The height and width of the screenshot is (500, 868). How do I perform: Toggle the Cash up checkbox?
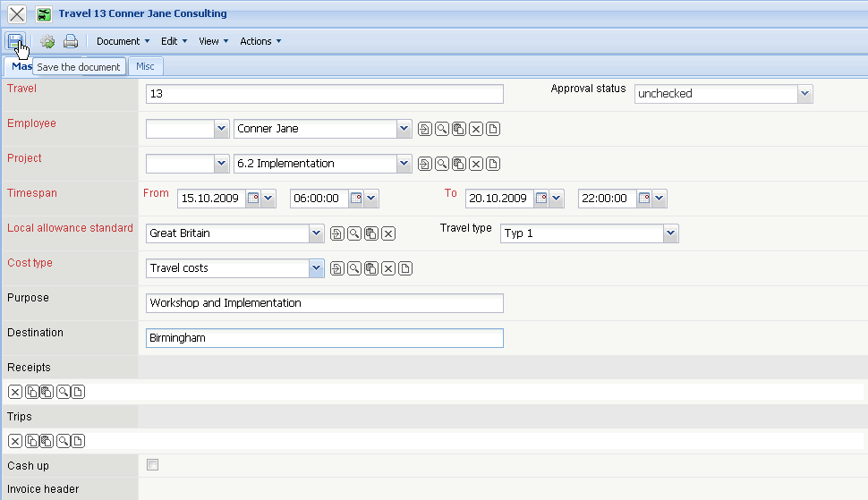coord(152,465)
